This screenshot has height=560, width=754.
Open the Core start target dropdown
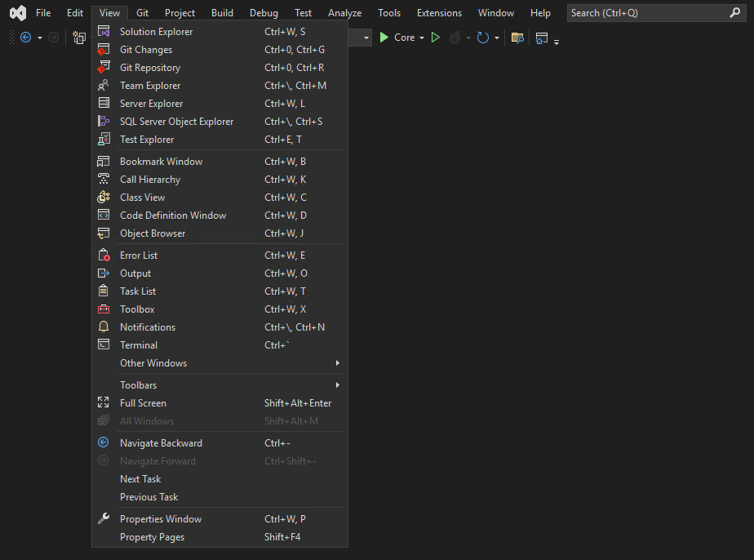(x=422, y=38)
